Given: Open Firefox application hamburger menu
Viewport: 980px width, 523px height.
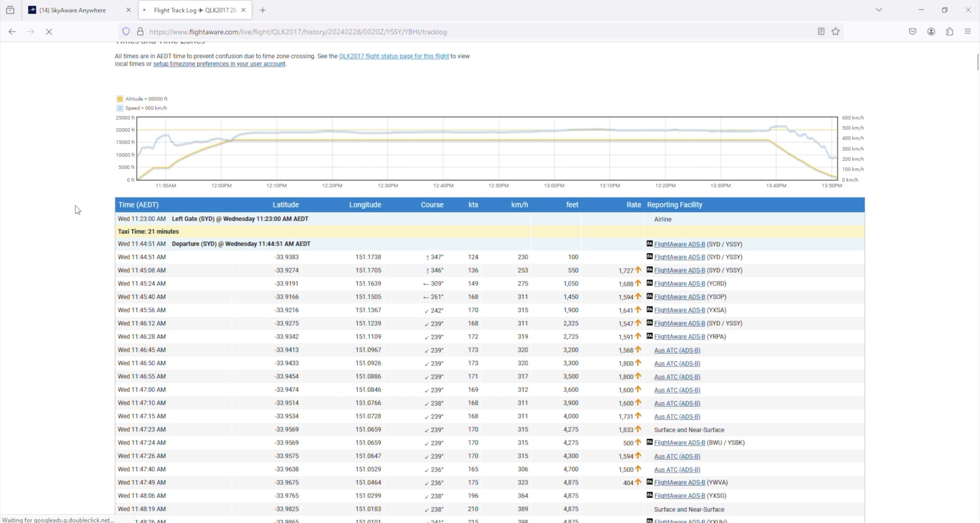Looking at the screenshot, I should click(x=968, y=32).
